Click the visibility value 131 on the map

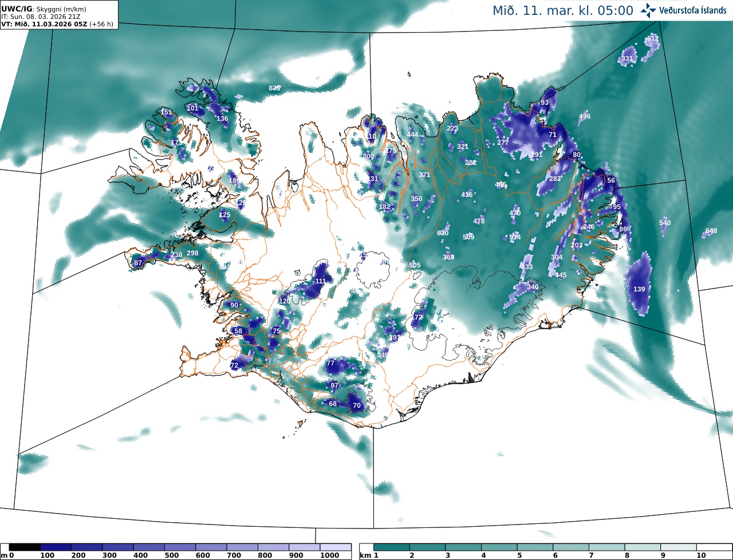[373, 179]
